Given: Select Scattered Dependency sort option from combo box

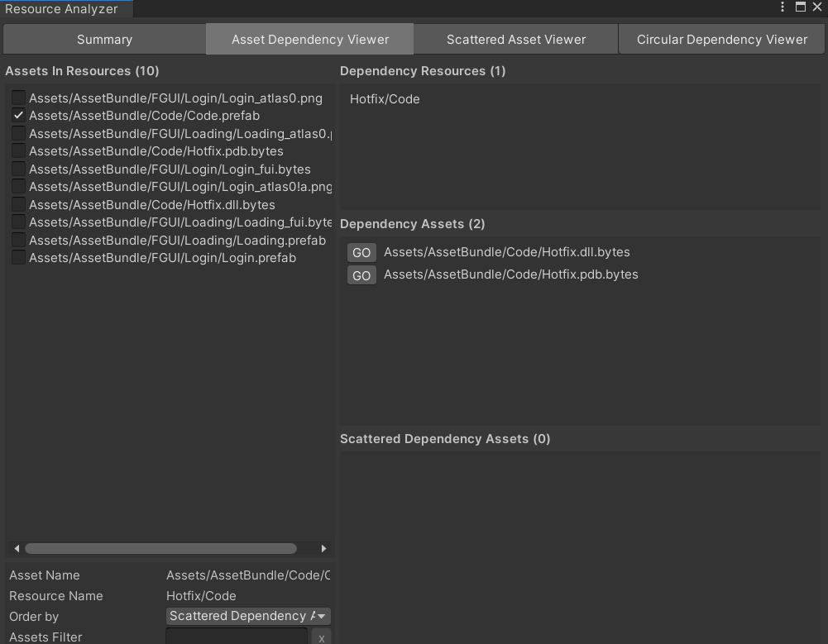Looking at the screenshot, I should pos(247,616).
